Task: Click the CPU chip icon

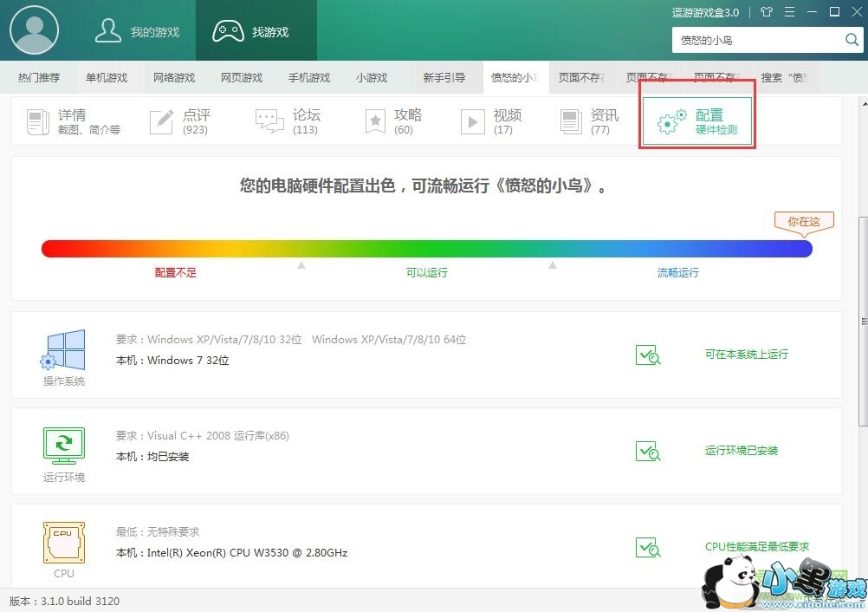Action: [63, 543]
